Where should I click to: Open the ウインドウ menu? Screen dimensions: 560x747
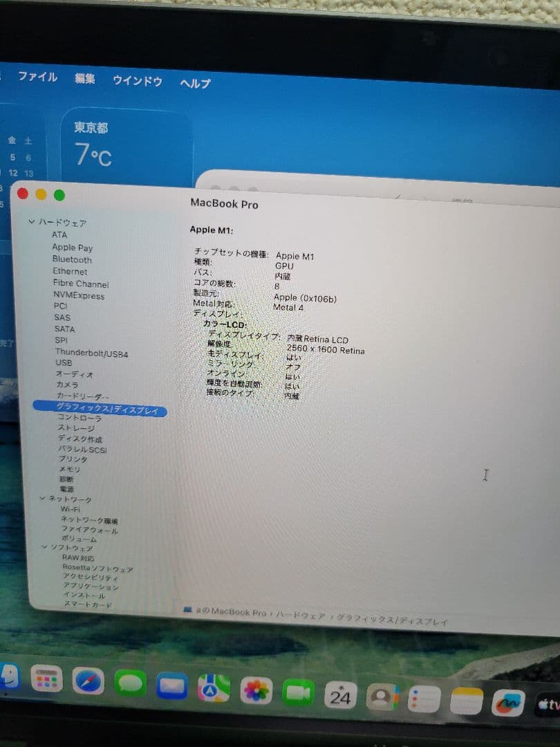137,81
